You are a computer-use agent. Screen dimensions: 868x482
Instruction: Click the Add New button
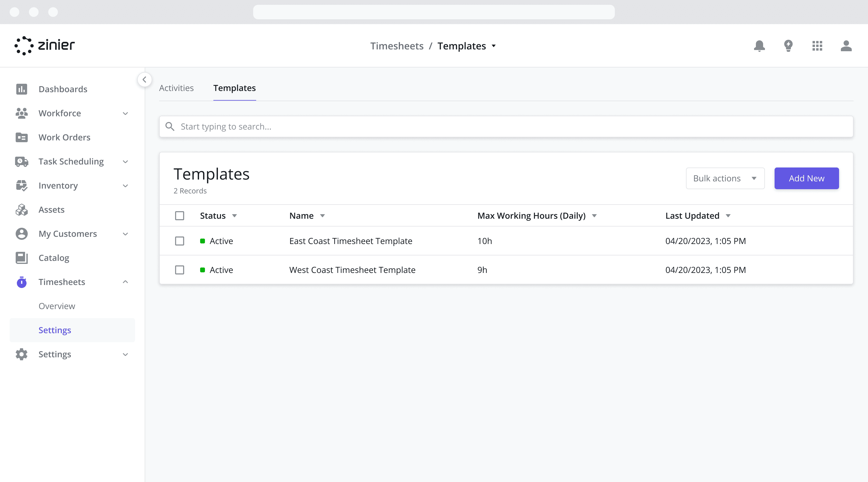click(806, 178)
